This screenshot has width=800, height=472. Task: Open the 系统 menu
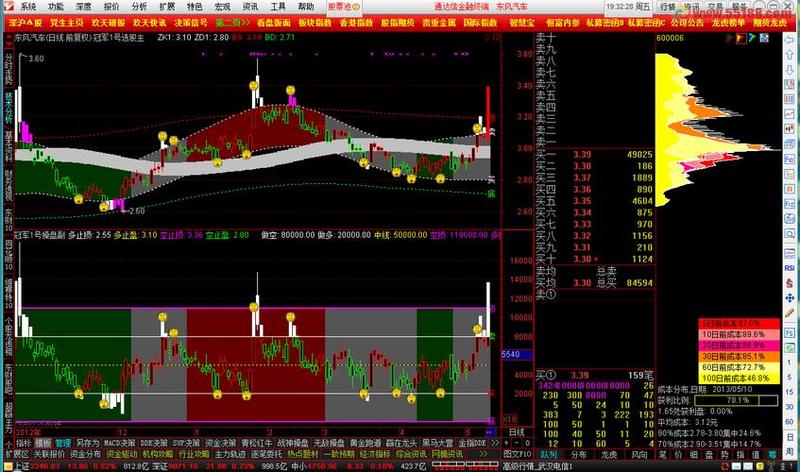[x=28, y=7]
